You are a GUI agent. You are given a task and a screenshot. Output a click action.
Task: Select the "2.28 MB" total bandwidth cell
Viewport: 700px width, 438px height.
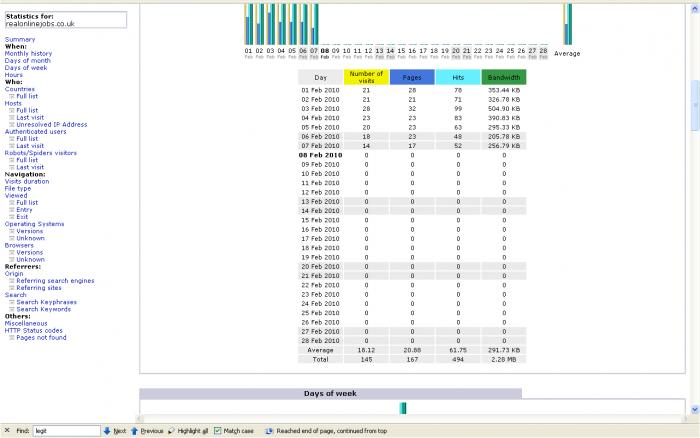(504, 359)
